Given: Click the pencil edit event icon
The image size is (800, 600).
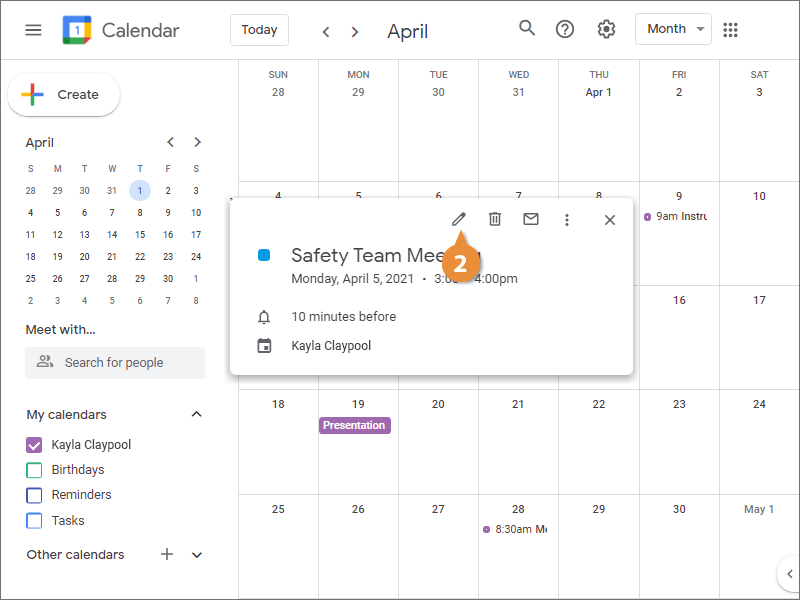Looking at the screenshot, I should 459,219.
